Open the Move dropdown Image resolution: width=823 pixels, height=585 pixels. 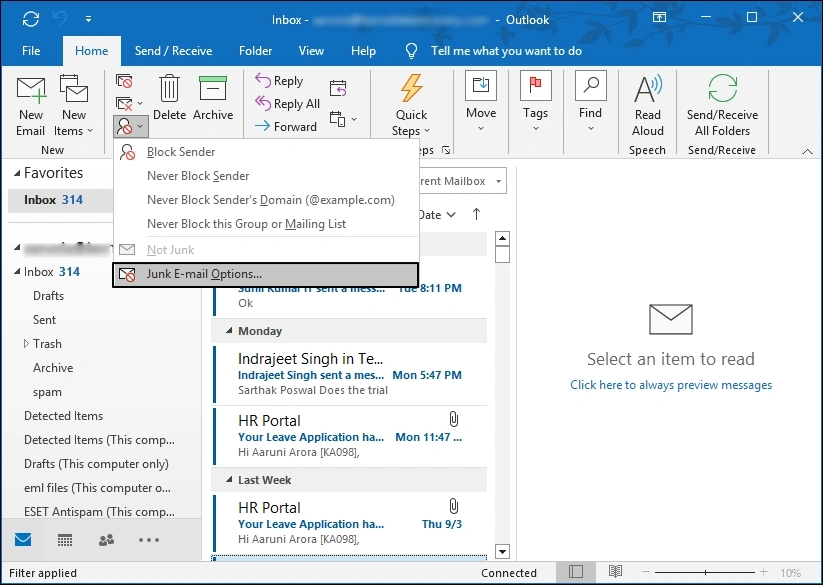[x=481, y=101]
